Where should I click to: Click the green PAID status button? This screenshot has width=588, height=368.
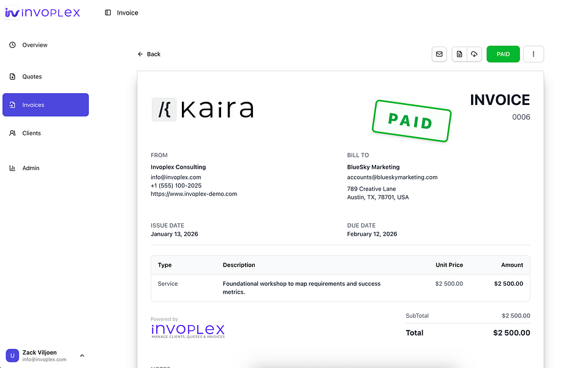click(503, 54)
